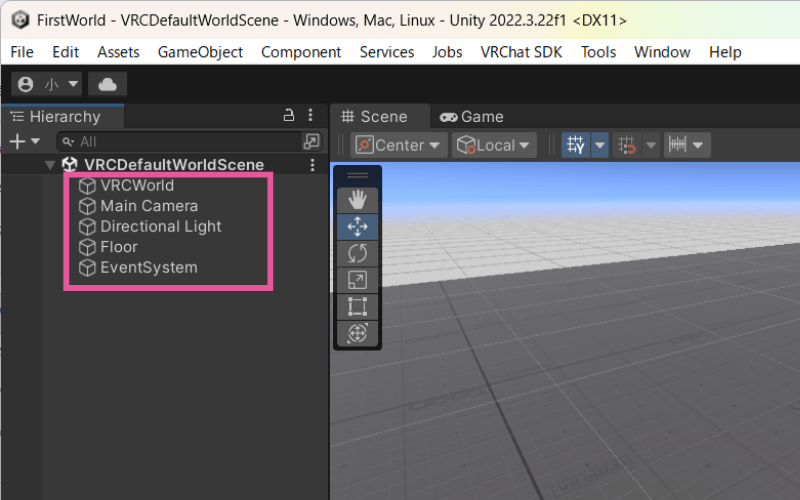800x500 pixels.
Task: Click the Hierarchy search field
Action: click(x=180, y=141)
